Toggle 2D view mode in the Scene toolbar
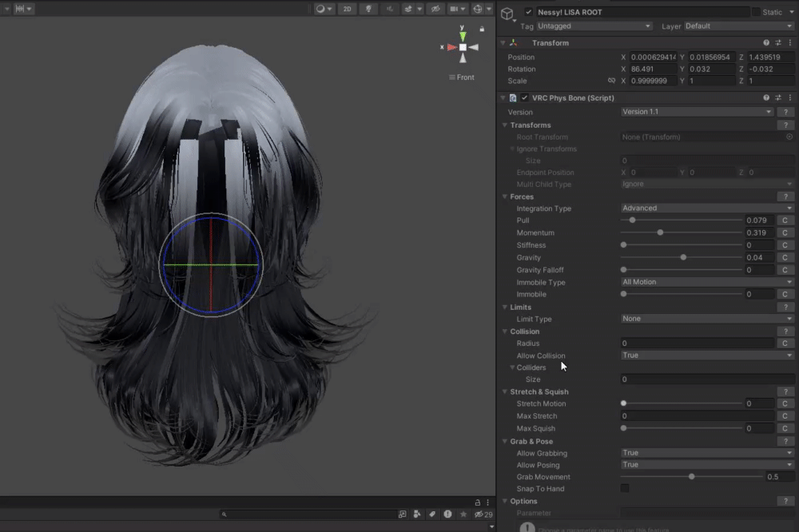This screenshot has width=799, height=532. pyautogui.click(x=346, y=9)
